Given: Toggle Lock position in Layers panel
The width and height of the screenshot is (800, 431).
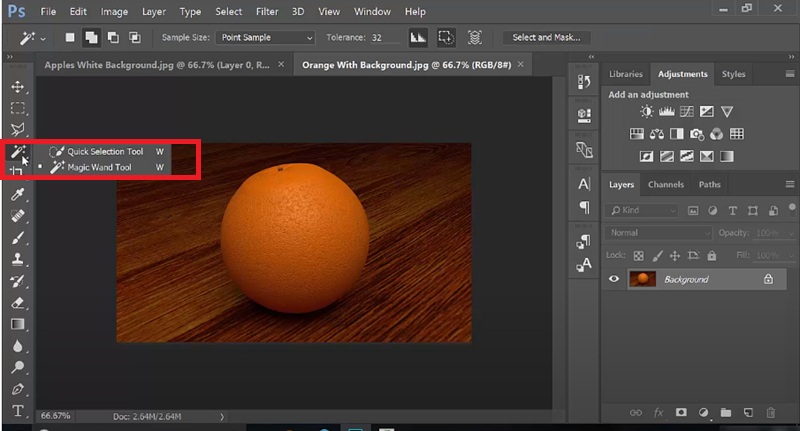Looking at the screenshot, I should point(674,256).
